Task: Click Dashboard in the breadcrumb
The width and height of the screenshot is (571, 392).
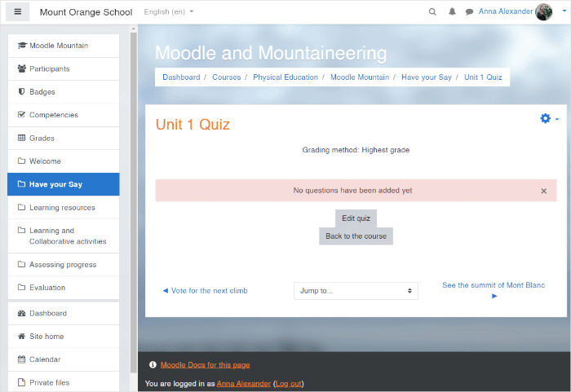Action: click(x=181, y=77)
